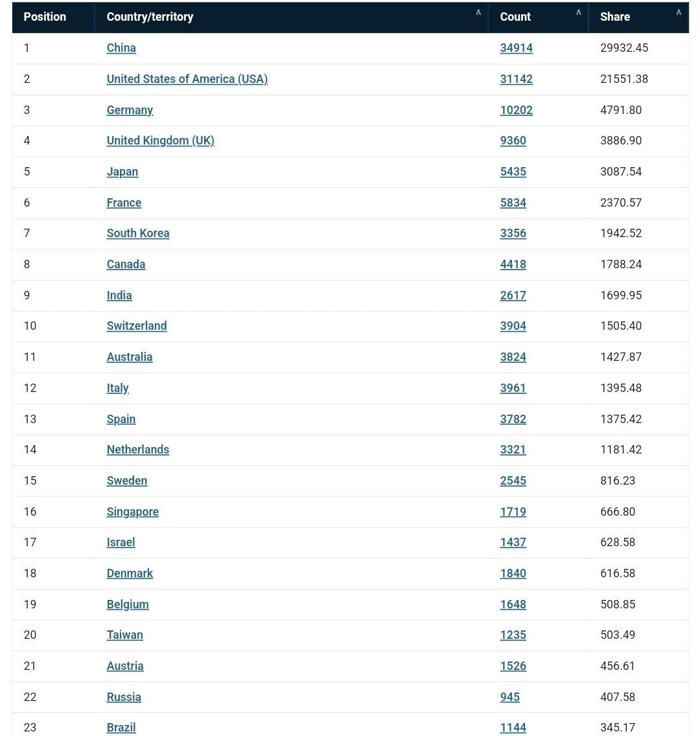700x736 pixels.
Task: Click the sort arrow in Share header
Action: coord(679,12)
